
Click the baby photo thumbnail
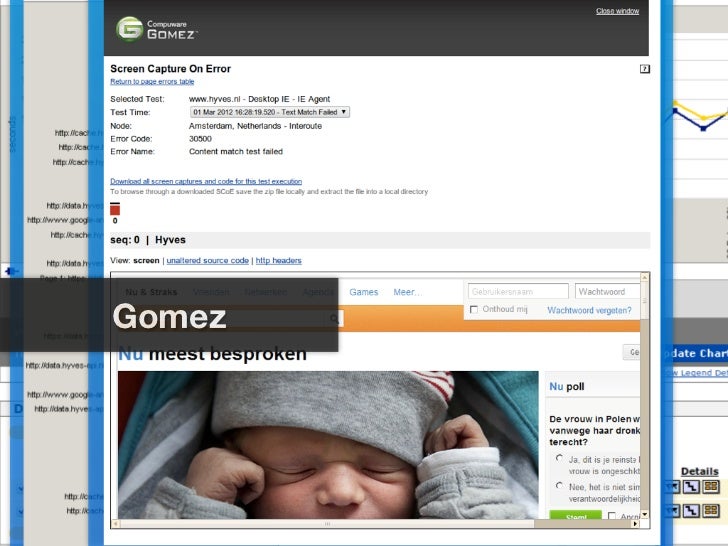coord(328,445)
